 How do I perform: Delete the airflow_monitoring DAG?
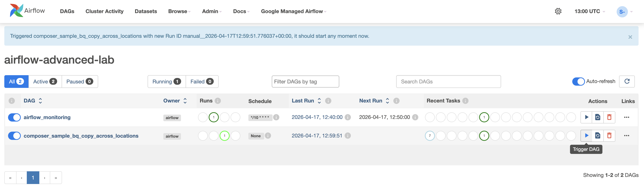tap(609, 117)
